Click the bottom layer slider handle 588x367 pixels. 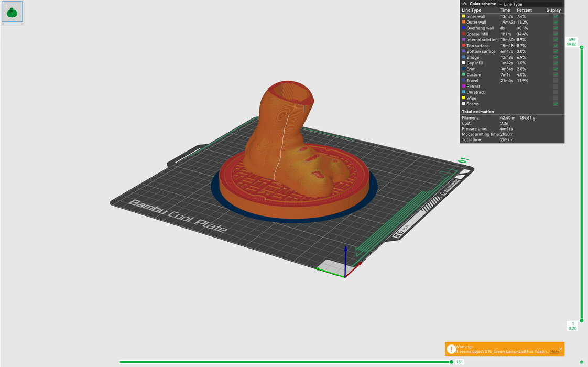click(581, 323)
